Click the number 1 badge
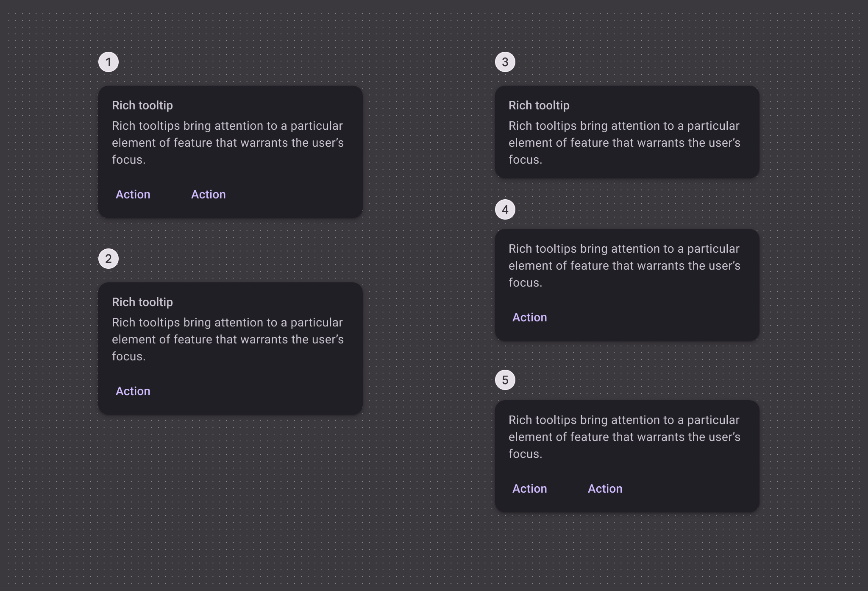The width and height of the screenshot is (868, 591). [108, 62]
